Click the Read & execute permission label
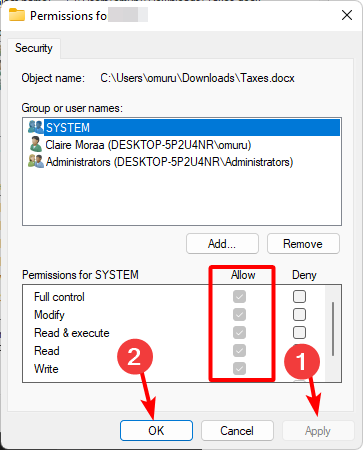Viewport: 363px width, 450px height. [x=72, y=333]
